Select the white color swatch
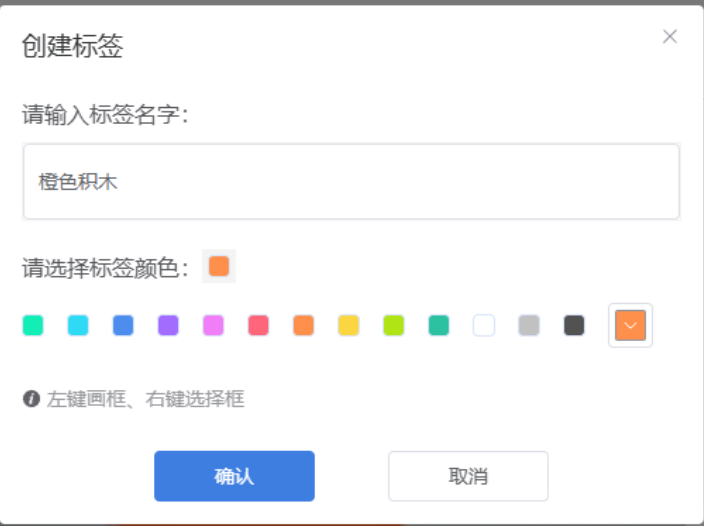This screenshot has height=526, width=704. (484, 325)
